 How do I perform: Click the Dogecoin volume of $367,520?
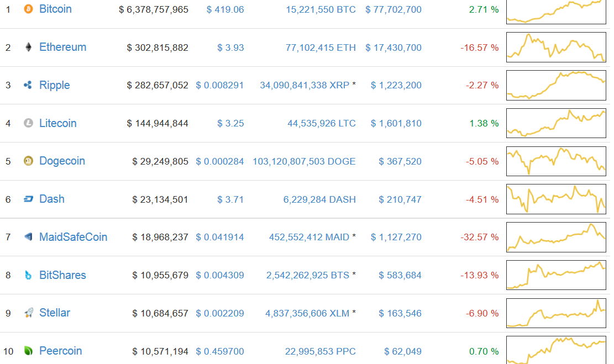pos(399,161)
